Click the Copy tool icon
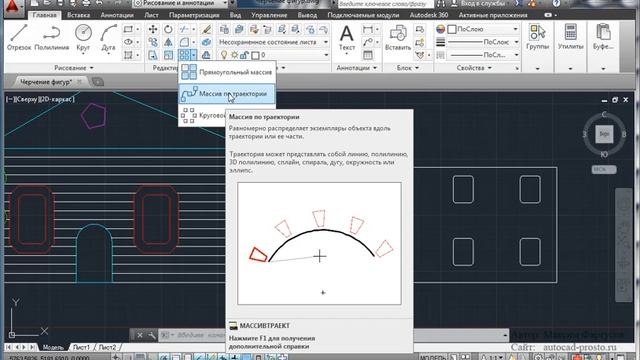Image resolution: width=640 pixels, height=360 pixels. (x=153, y=42)
